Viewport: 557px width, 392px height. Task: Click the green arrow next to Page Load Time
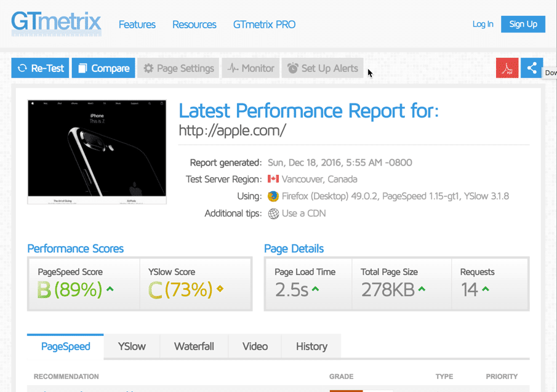tap(315, 289)
